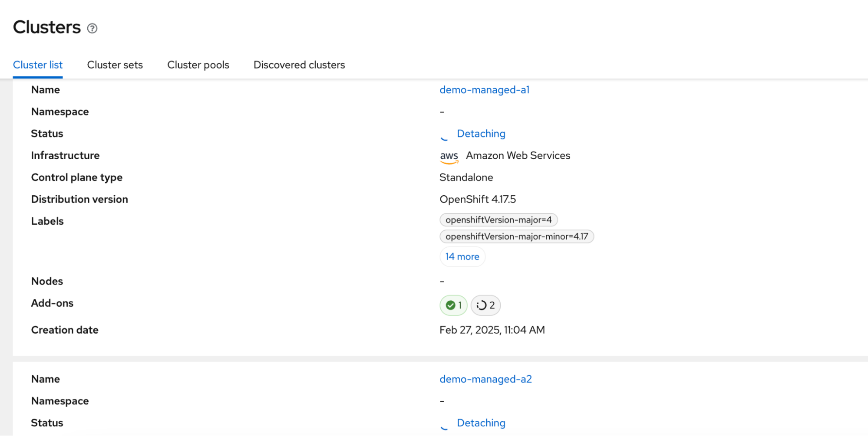Click Detaching status text for demo-managed-a2

tap(481, 423)
